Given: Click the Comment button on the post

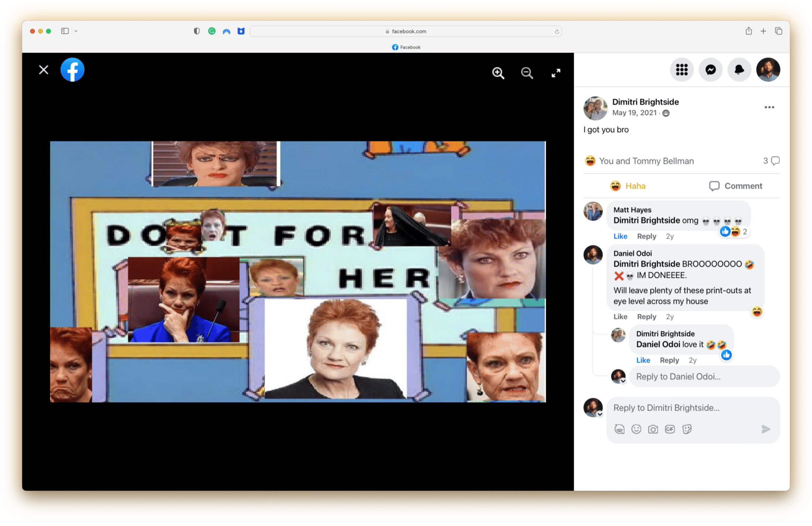Looking at the screenshot, I should click(736, 186).
